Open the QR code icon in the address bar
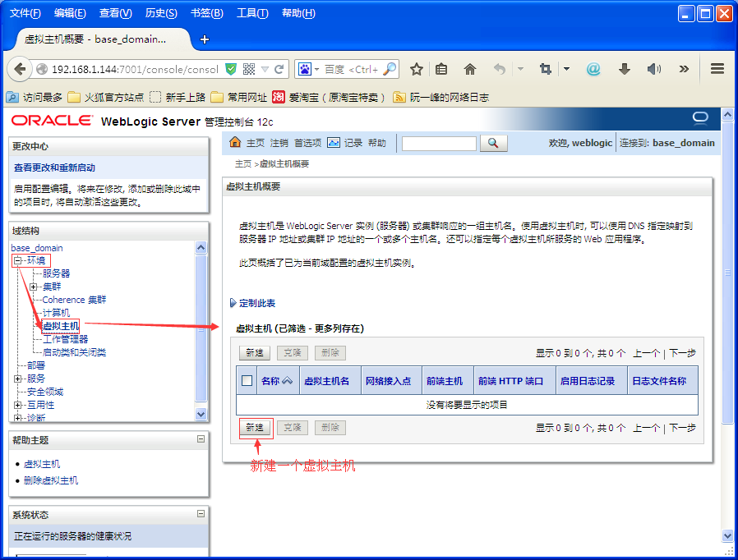The width and height of the screenshot is (738, 560). pyautogui.click(x=248, y=69)
